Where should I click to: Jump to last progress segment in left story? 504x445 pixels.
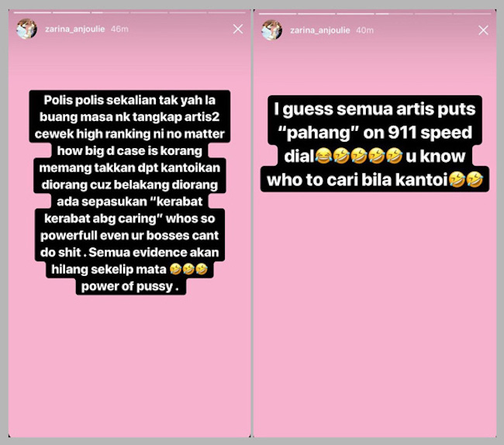click(x=227, y=12)
